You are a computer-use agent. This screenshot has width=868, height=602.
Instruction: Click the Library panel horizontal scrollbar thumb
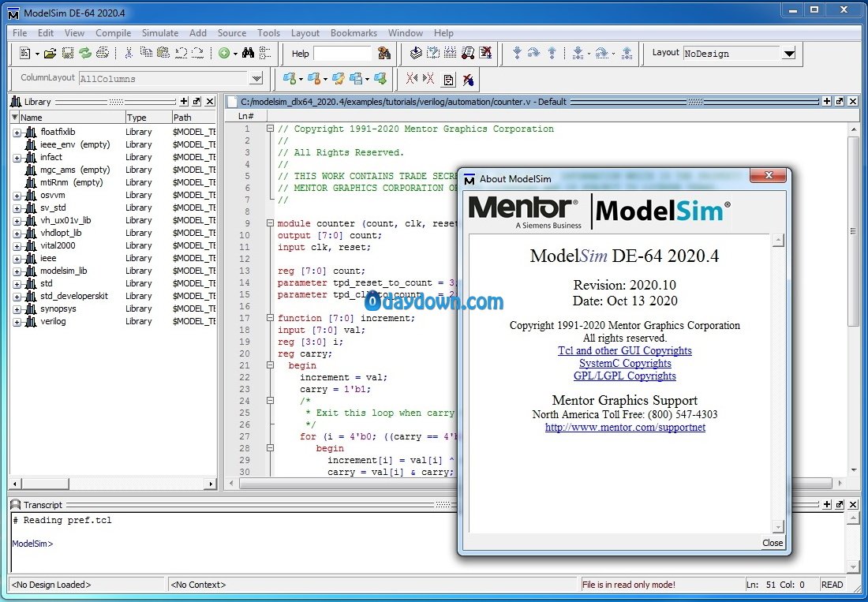(x=46, y=484)
